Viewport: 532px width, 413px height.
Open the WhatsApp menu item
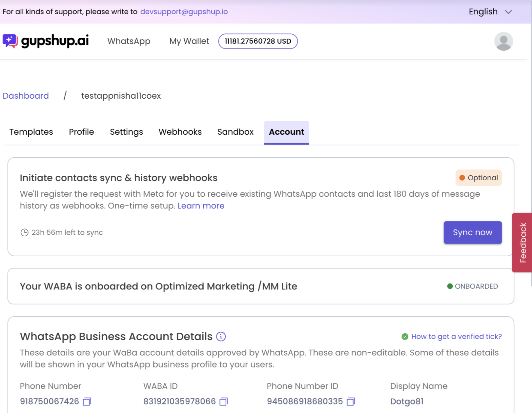(129, 41)
